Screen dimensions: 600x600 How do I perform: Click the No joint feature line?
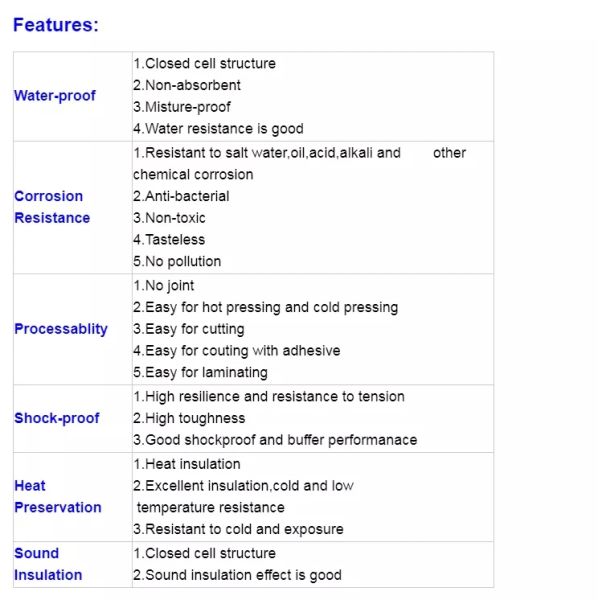[164, 286]
